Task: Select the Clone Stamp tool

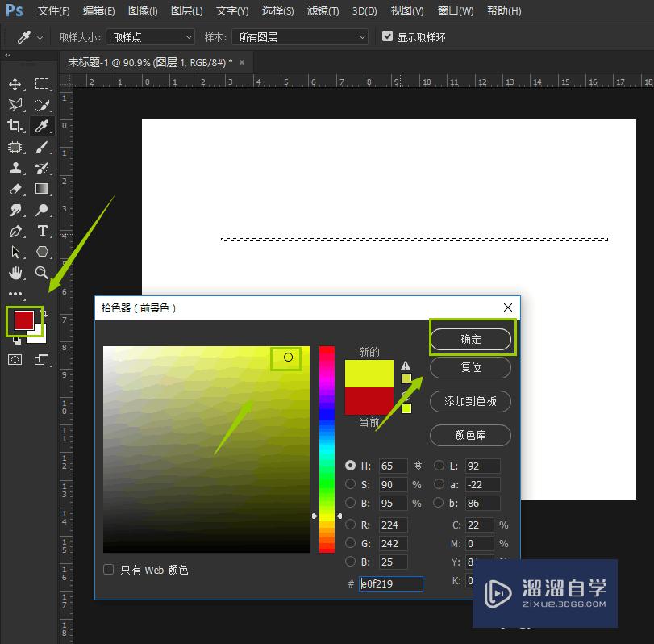Action: 15,168
